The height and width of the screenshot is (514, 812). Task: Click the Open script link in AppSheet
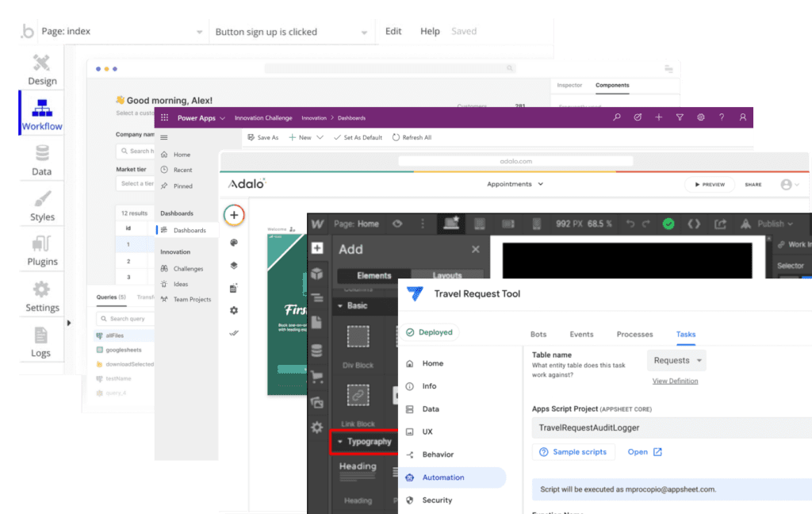645,452
